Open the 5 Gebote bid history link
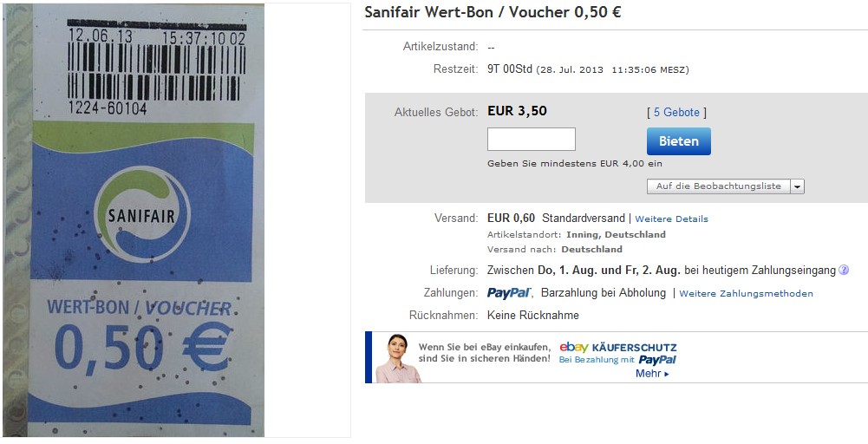The image size is (868, 444). [676, 113]
